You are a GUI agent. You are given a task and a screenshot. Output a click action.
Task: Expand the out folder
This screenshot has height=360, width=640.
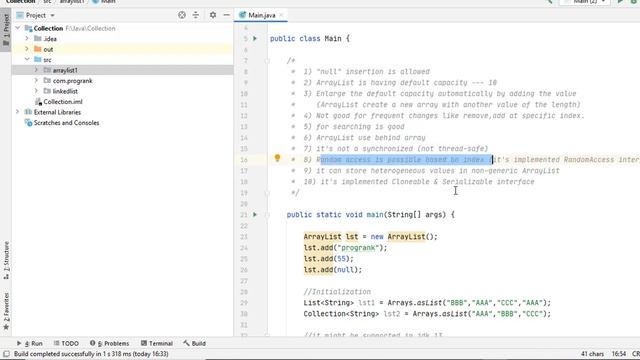pyautogui.click(x=27, y=49)
